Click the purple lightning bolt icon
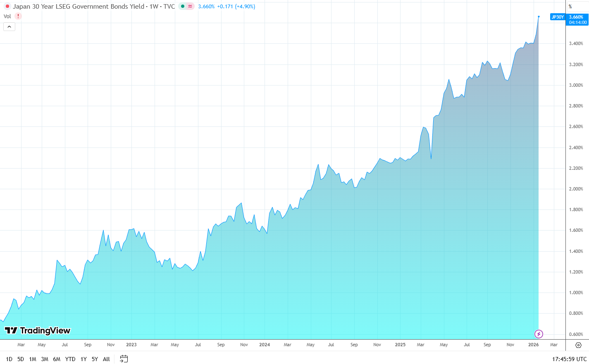589x364 pixels. point(539,334)
